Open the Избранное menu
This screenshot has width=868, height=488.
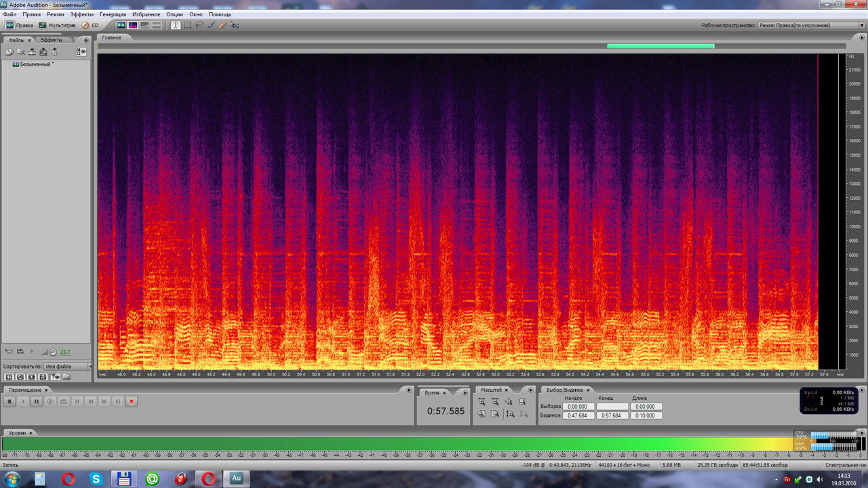(x=146, y=14)
